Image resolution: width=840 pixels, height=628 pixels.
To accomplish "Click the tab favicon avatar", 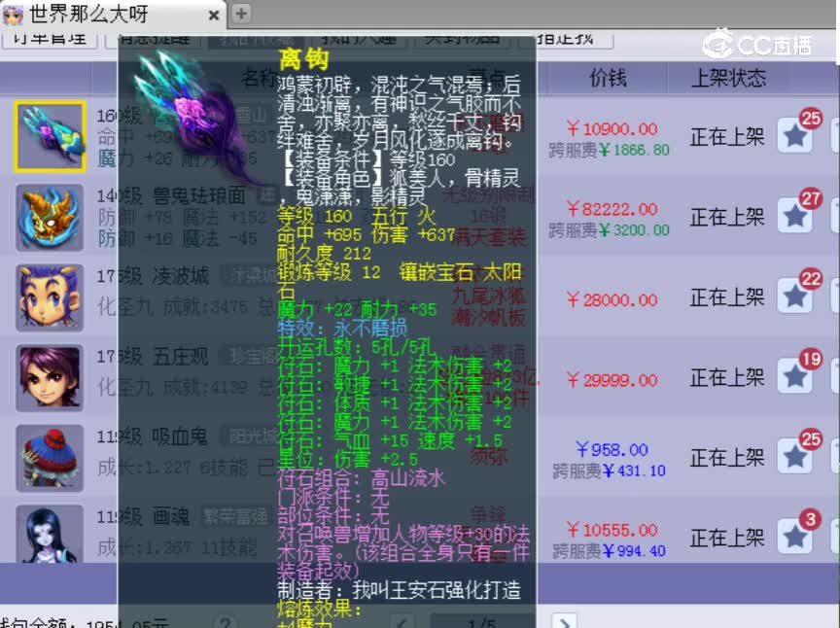I will 13,15.
